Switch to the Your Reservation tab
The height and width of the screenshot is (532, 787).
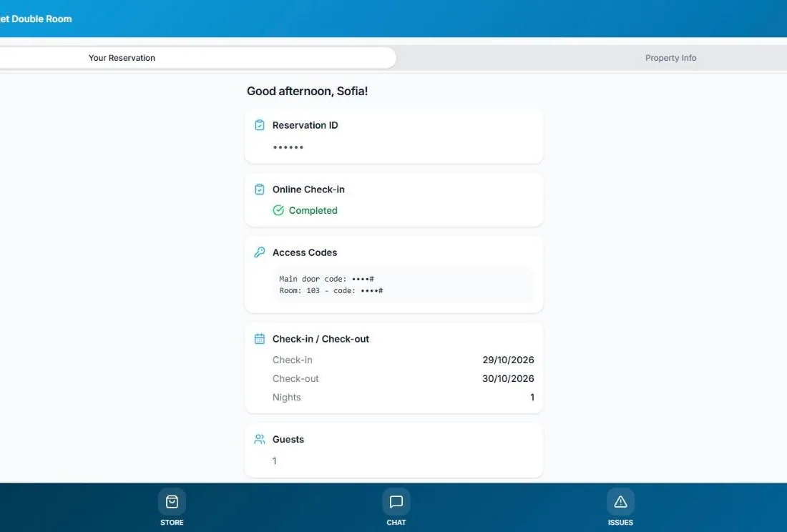pyautogui.click(x=197, y=58)
